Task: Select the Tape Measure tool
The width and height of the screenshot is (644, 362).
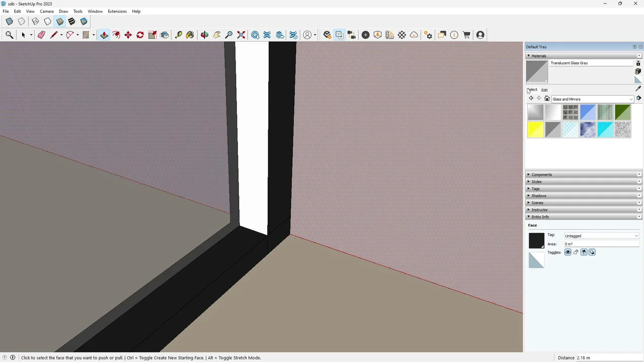Action: coord(178,35)
